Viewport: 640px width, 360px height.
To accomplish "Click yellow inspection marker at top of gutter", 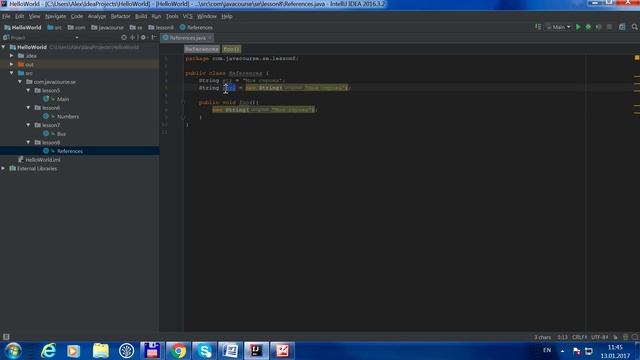I will pos(637,58).
